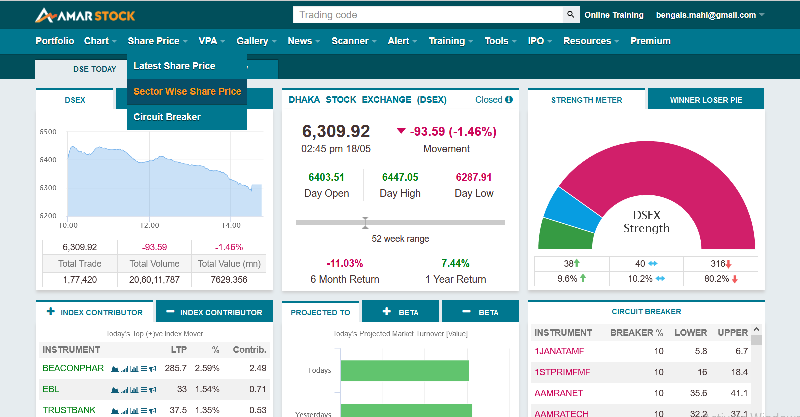
Task: Click BEACONPHAR bar chart icon
Action: point(134,369)
